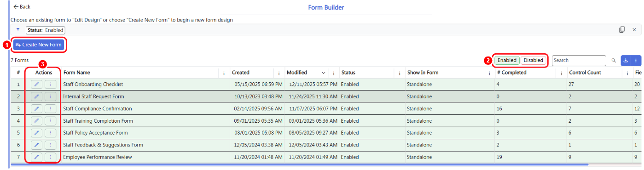644x170 pixels.
Task: Click the filter funnel icon
Action: point(18,29)
